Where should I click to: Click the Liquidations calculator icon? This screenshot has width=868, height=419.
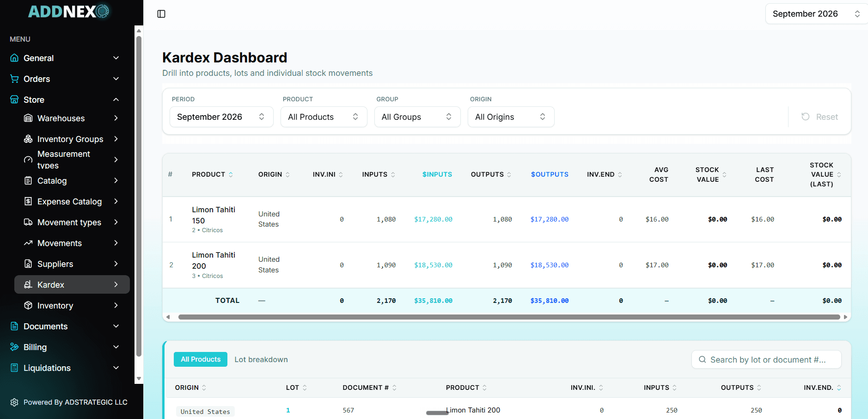pyautogui.click(x=14, y=368)
